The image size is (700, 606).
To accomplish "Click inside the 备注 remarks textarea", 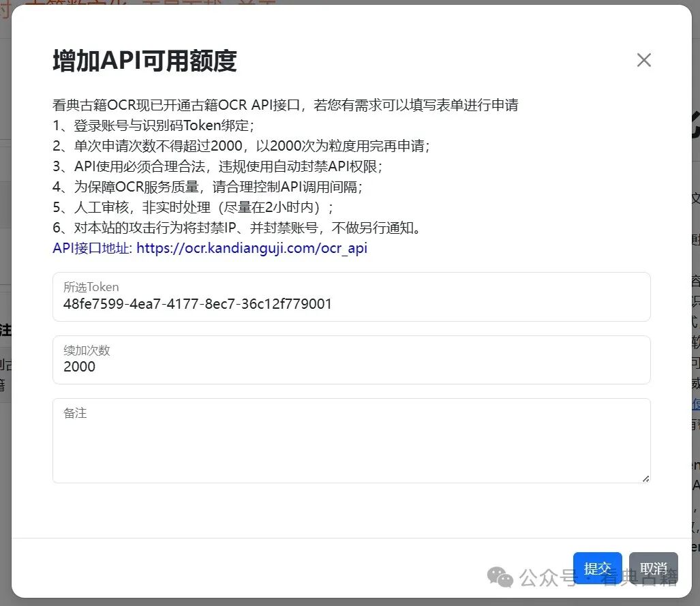I will [x=351, y=440].
